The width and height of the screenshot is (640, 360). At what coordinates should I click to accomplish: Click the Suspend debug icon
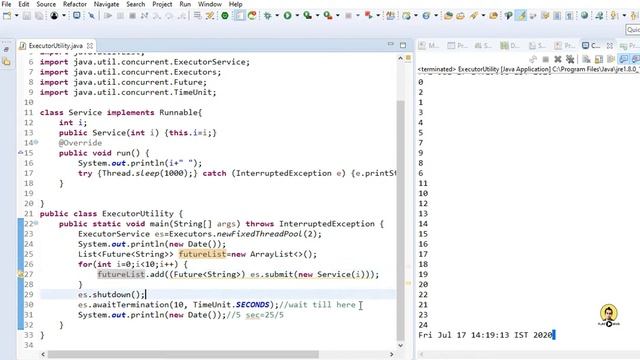[120, 16]
